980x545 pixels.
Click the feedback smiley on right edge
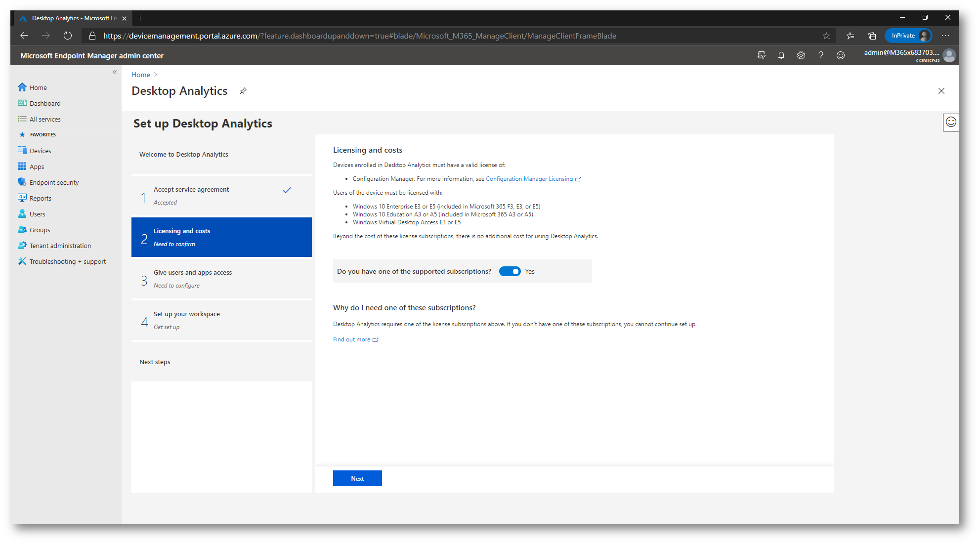[951, 122]
